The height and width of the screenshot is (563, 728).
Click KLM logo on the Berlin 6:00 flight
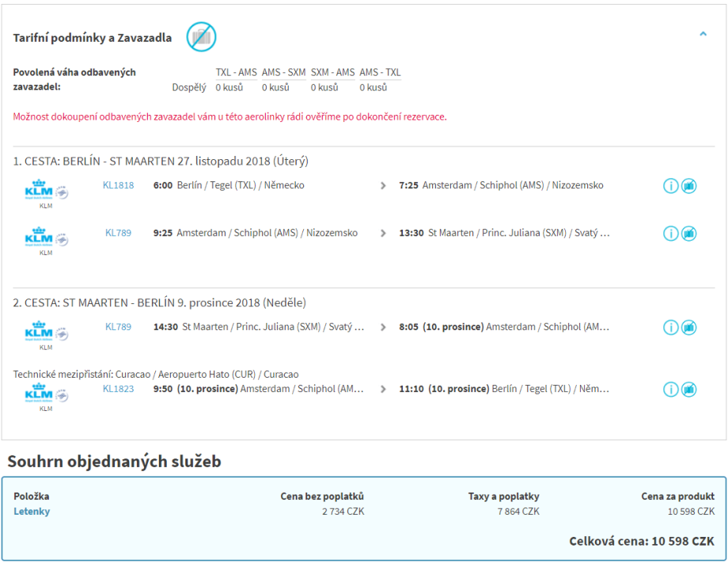[x=39, y=191]
